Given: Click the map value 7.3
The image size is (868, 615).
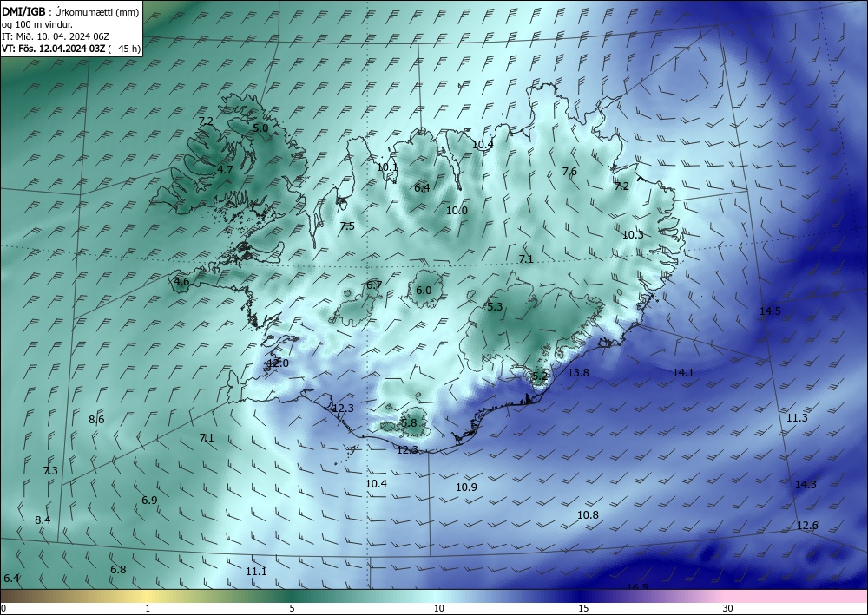Looking at the screenshot, I should (x=50, y=471).
